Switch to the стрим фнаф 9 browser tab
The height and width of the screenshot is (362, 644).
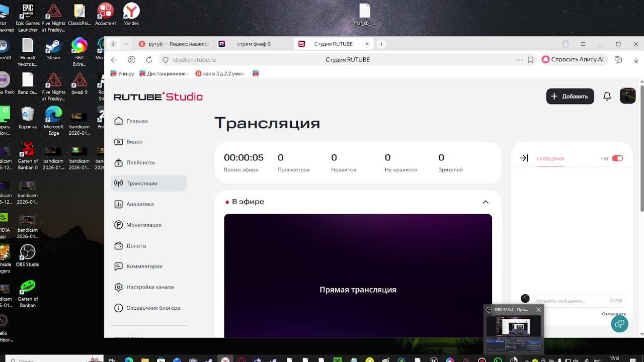coord(254,44)
